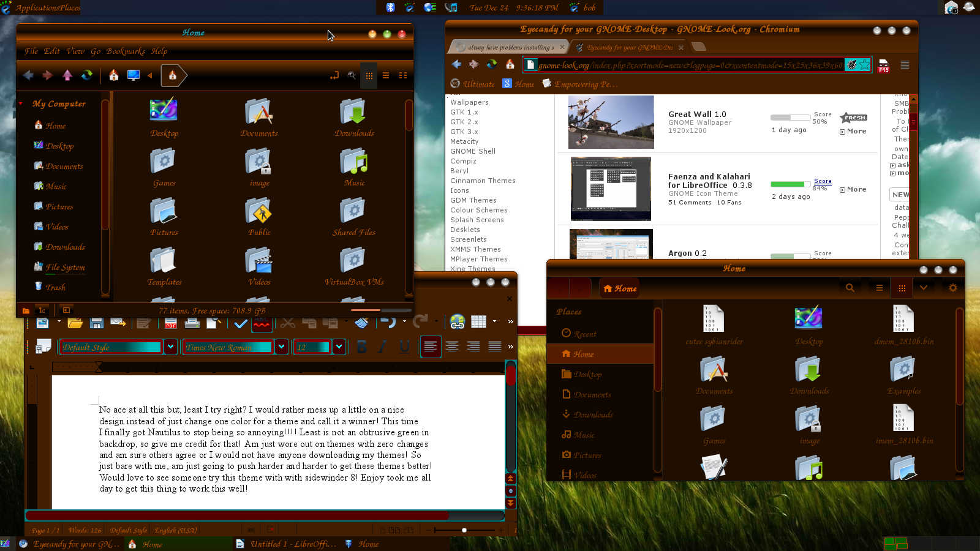The height and width of the screenshot is (551, 980).
Task: Click the Chromium home button
Action: [510, 64]
